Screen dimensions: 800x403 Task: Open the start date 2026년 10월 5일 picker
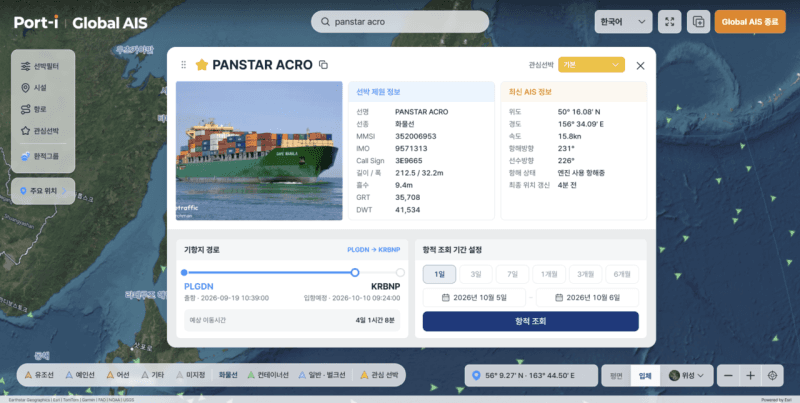474,297
